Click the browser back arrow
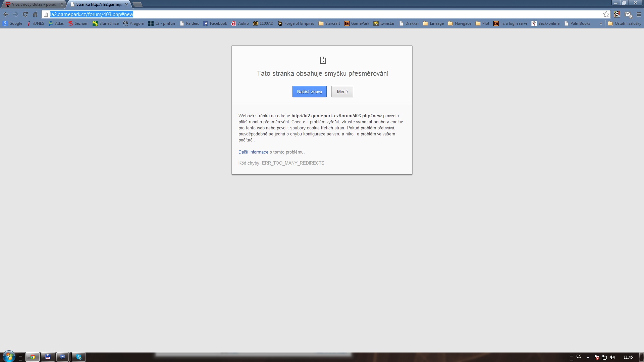The image size is (644, 362). point(6,14)
